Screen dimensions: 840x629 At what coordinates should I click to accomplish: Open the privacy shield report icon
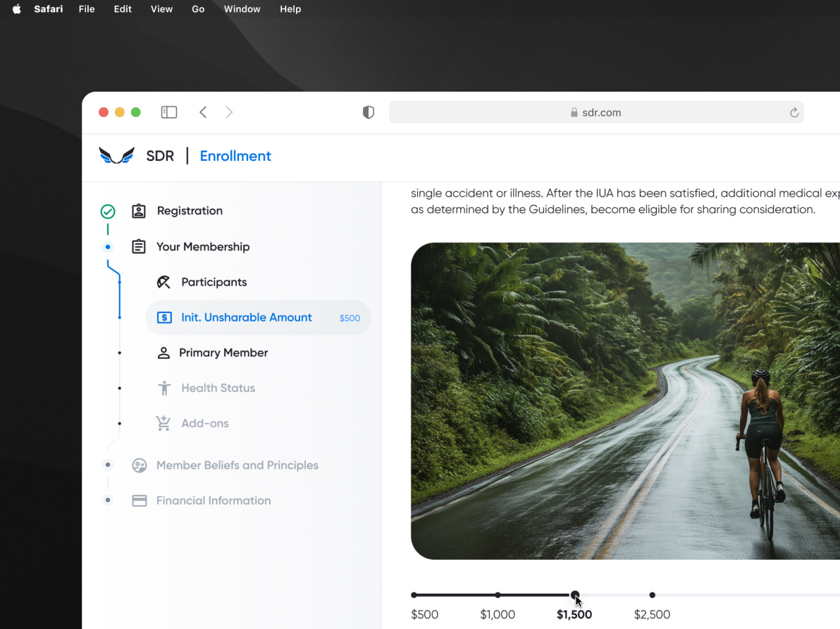[x=368, y=112]
